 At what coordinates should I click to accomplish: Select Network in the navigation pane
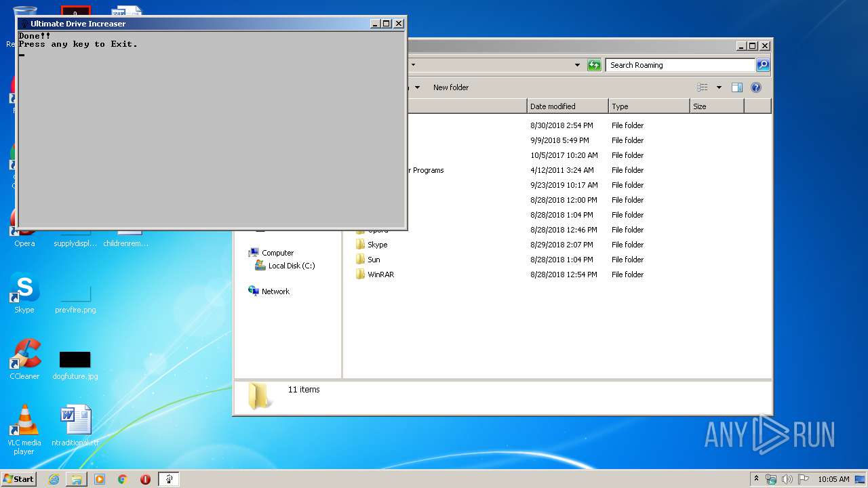tap(275, 291)
